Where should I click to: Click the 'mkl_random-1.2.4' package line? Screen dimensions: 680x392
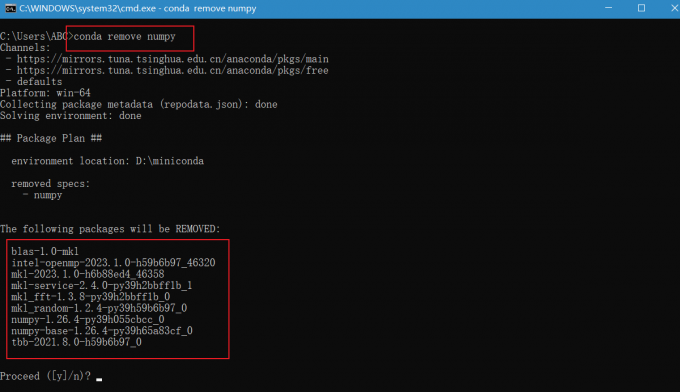pos(99,308)
